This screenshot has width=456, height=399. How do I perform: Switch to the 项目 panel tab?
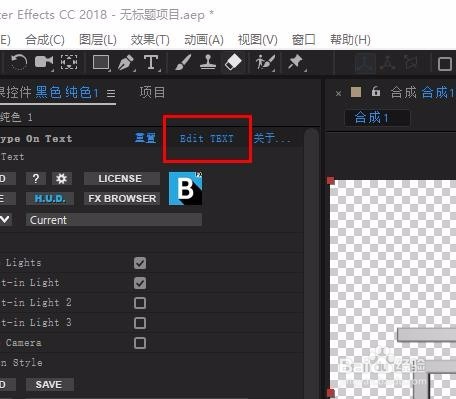pyautogui.click(x=152, y=92)
